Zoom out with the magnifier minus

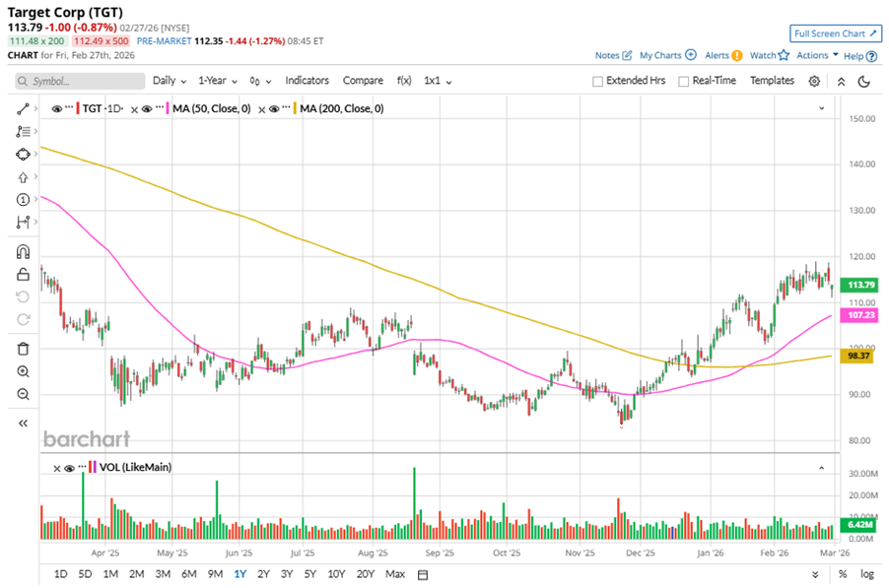click(23, 394)
